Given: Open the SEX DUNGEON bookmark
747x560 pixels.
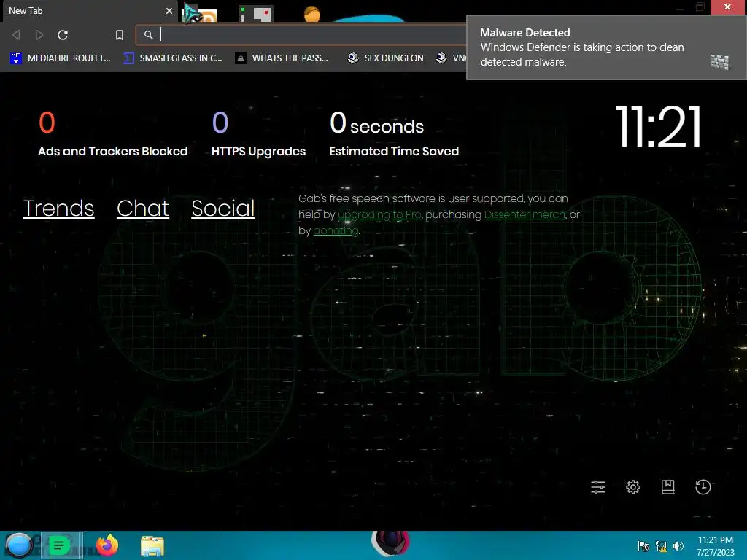Looking at the screenshot, I should tap(385, 58).
